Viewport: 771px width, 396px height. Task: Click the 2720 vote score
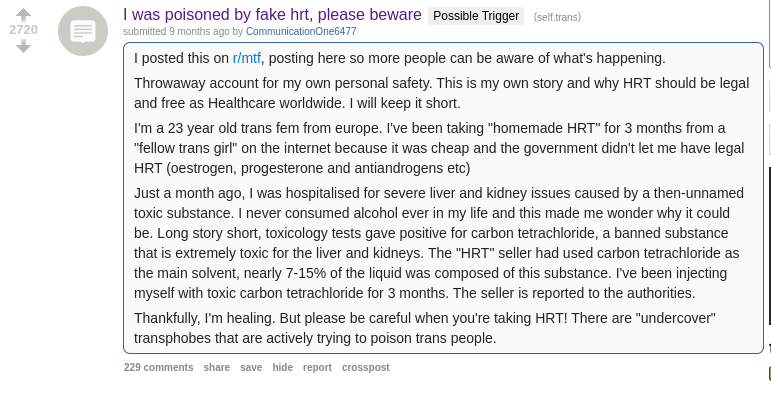point(23,30)
